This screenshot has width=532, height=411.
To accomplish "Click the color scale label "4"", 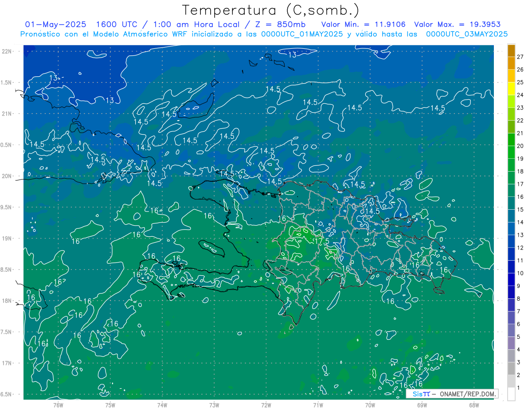I will click(x=519, y=350).
